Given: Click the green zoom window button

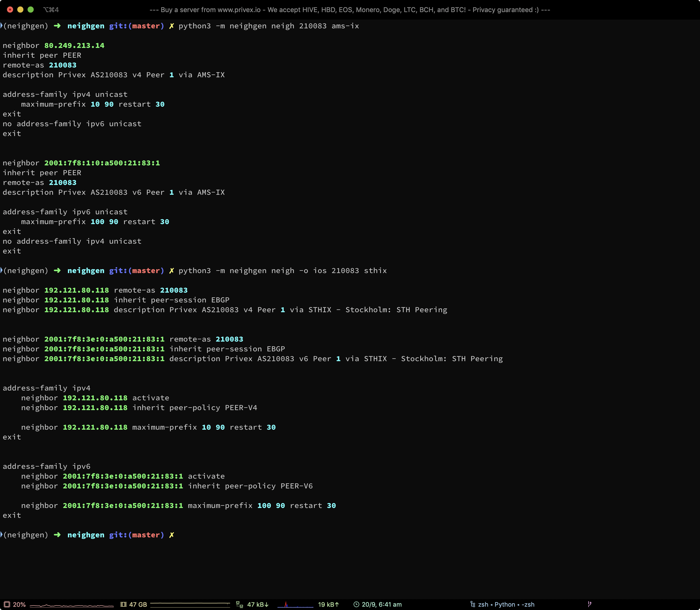Looking at the screenshot, I should [x=31, y=10].
